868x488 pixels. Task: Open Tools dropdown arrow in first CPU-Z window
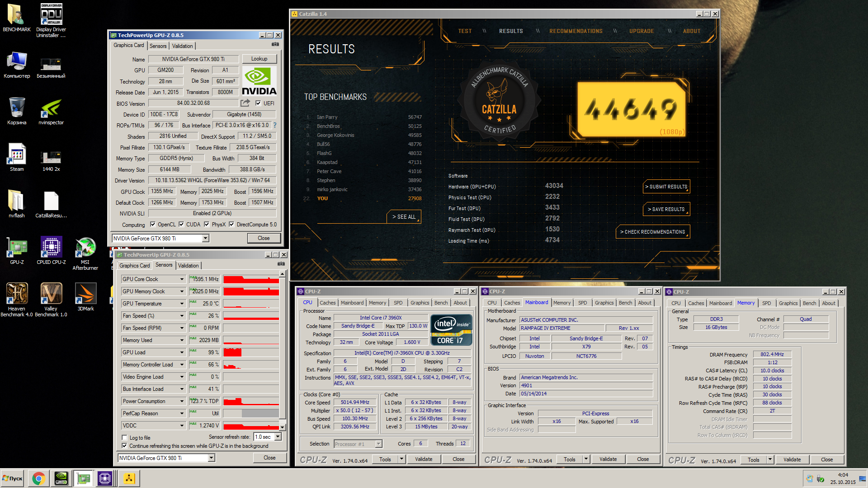coord(401,459)
